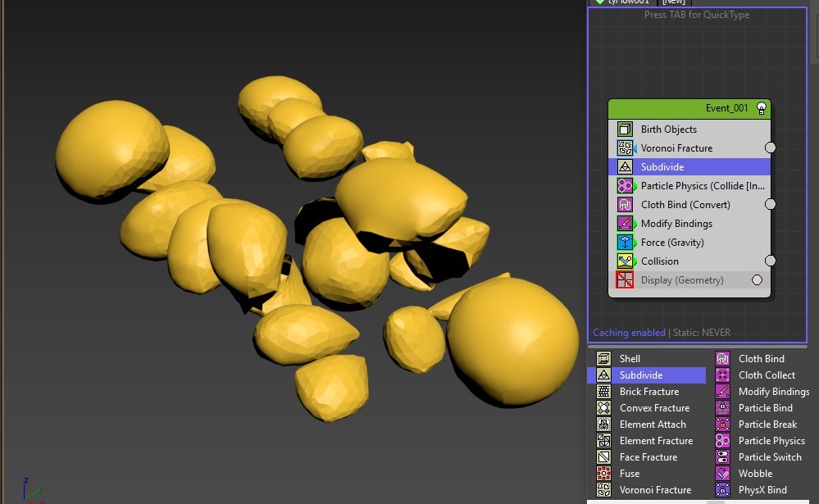Screen dimensions: 819x504
Task: Select Fuse operator in the list
Action: click(629, 474)
